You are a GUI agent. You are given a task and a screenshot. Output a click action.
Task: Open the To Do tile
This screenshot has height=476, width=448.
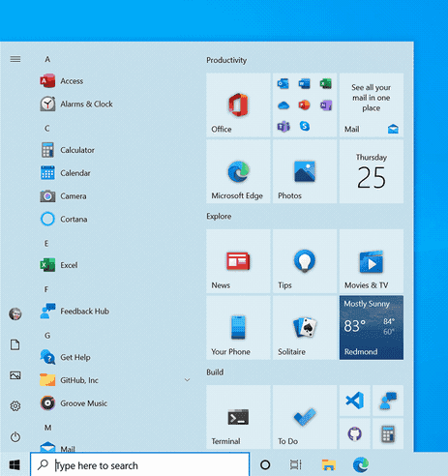(x=305, y=417)
